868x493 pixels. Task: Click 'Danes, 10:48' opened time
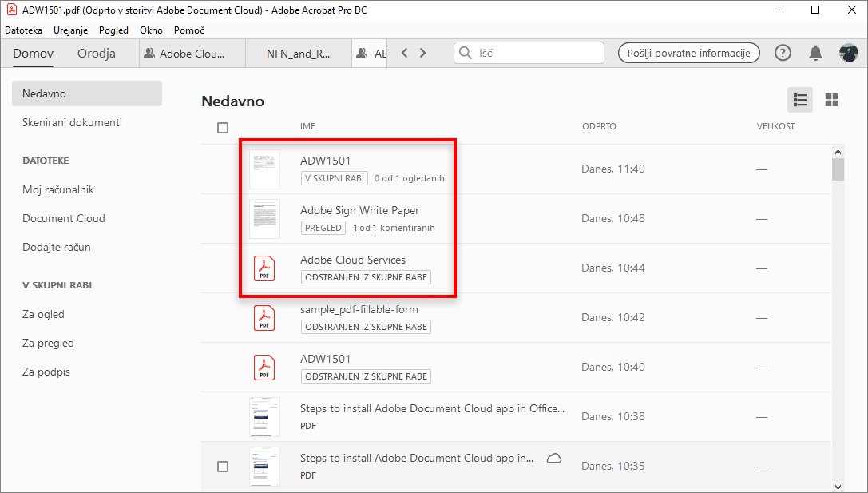tap(612, 218)
